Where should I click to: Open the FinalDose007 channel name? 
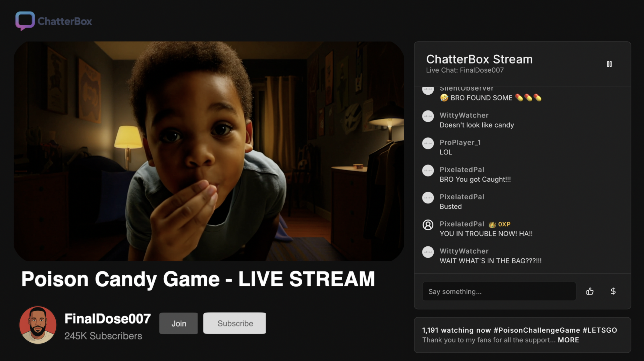coord(108,319)
